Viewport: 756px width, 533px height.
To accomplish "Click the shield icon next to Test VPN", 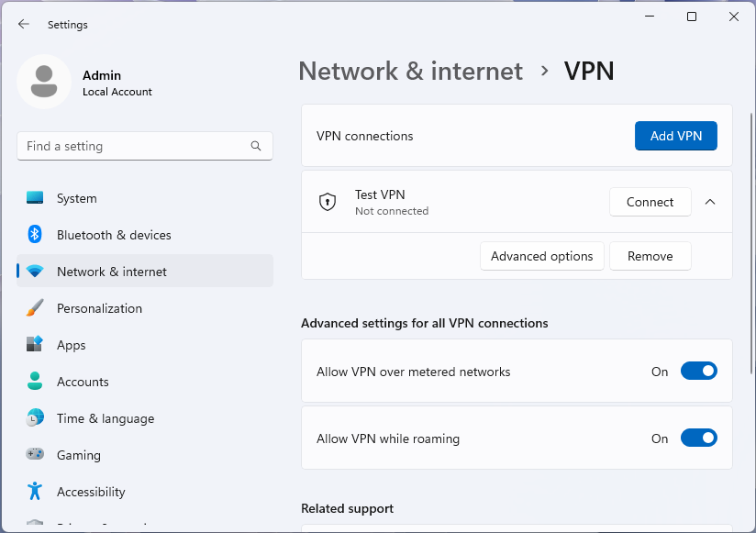I will click(328, 202).
